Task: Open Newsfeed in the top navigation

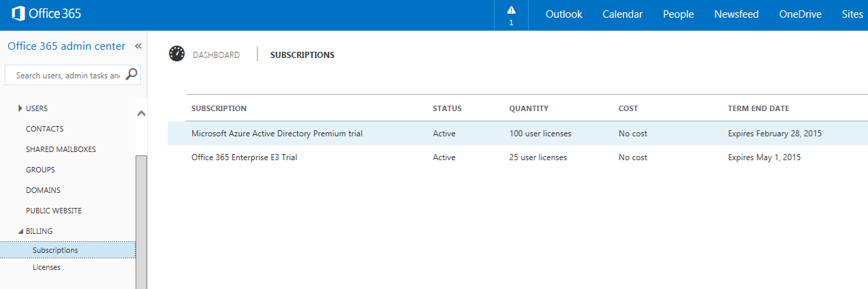Action: (x=737, y=14)
